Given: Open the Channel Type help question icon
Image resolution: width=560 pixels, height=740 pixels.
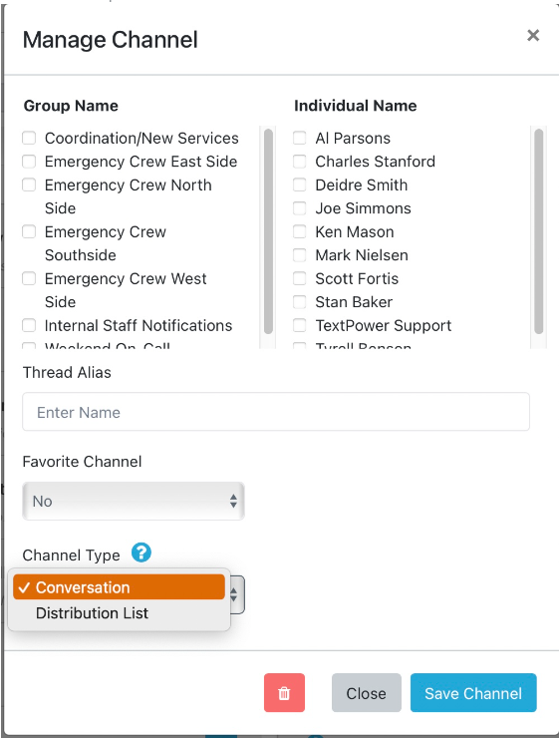Looking at the screenshot, I should (140, 553).
